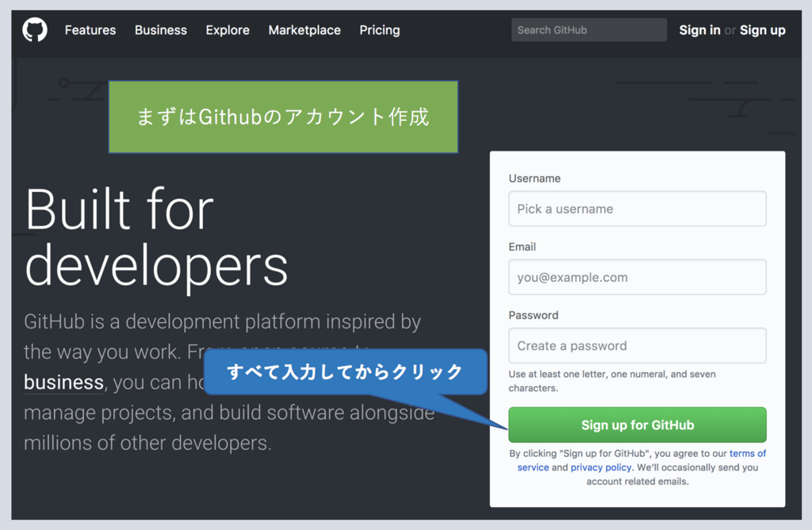
Task: Click the underlined business link
Action: point(63,382)
